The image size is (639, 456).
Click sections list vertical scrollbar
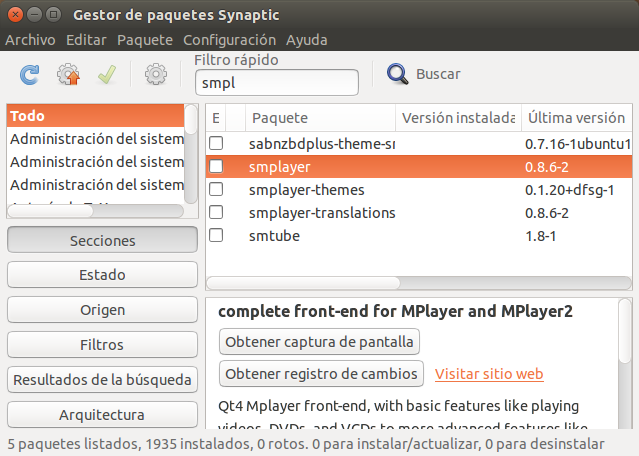[191, 154]
